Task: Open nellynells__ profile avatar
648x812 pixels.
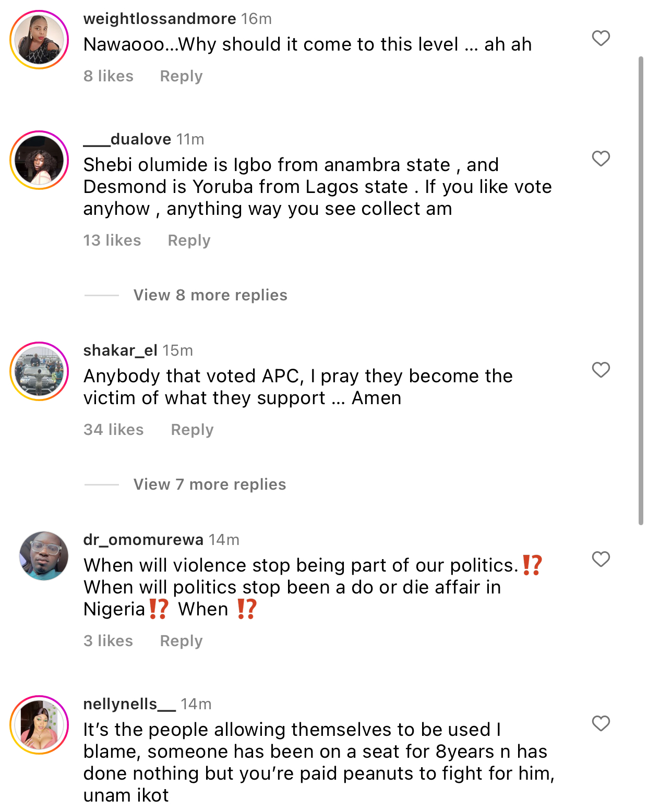Action: click(x=39, y=725)
